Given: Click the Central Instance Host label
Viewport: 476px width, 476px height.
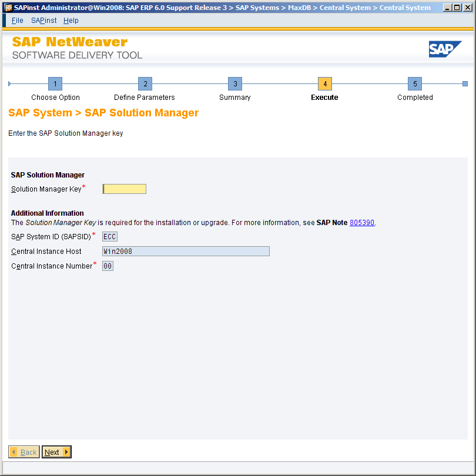Looking at the screenshot, I should click(x=46, y=252).
